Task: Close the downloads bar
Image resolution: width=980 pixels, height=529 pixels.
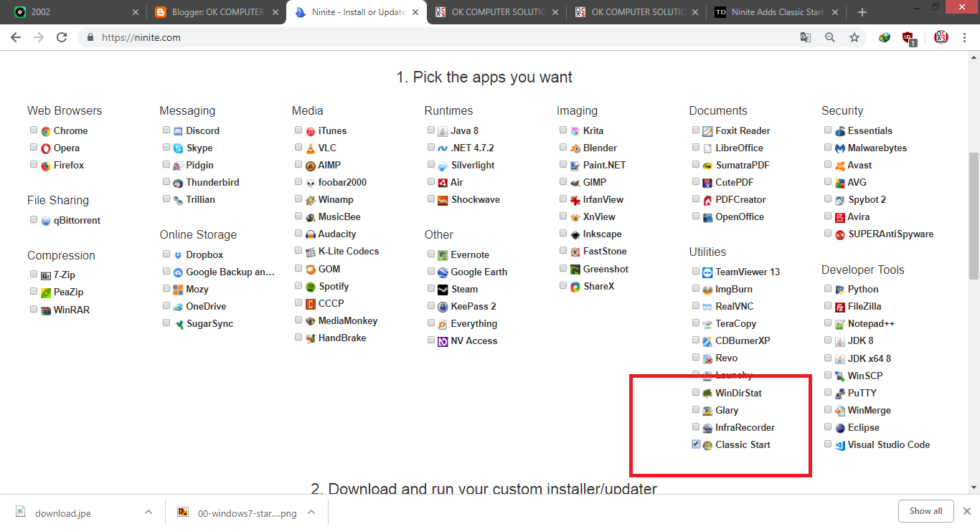Action: 966,511
